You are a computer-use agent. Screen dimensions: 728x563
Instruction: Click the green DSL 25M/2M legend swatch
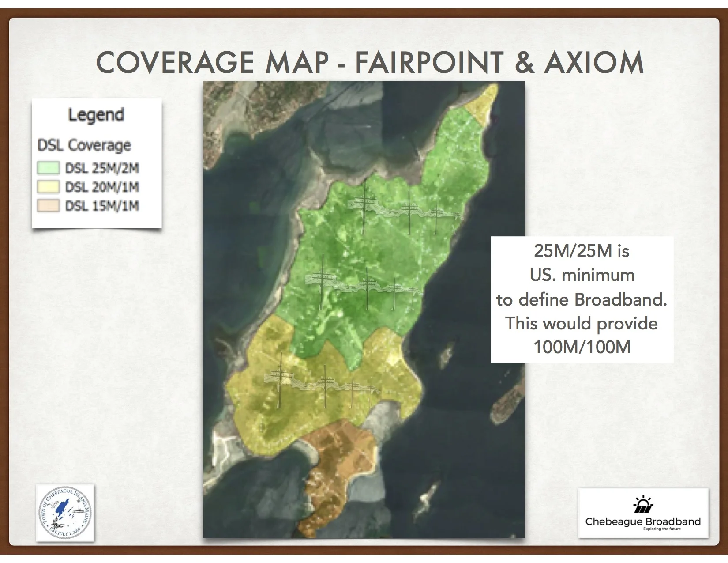(49, 168)
